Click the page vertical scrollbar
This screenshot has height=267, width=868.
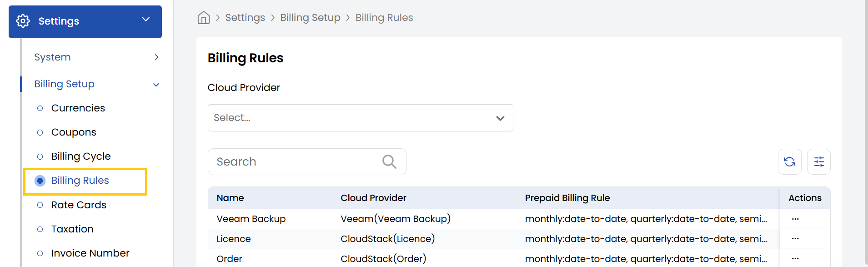[x=866, y=132]
